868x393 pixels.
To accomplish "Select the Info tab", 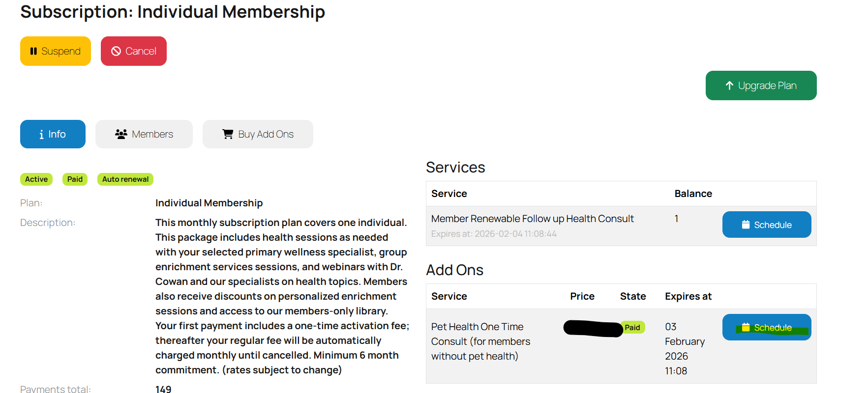I will [53, 134].
